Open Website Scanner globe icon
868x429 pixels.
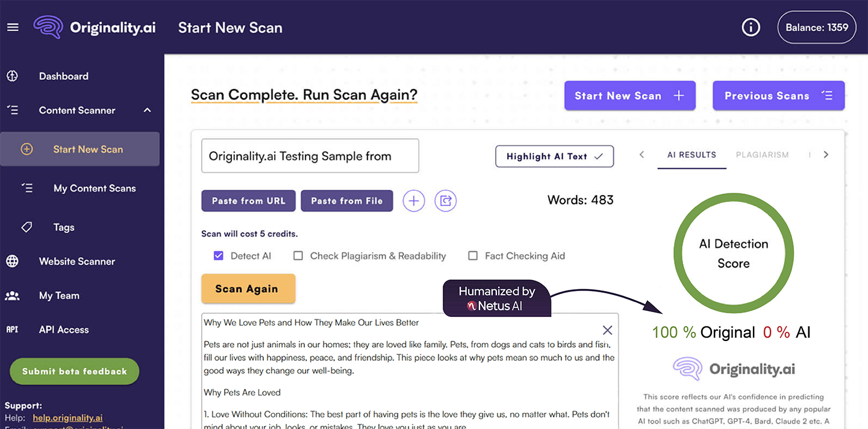point(12,261)
